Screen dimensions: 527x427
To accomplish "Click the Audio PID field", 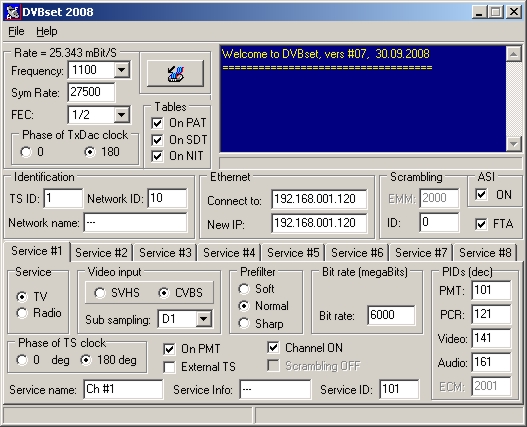I will 491,362.
